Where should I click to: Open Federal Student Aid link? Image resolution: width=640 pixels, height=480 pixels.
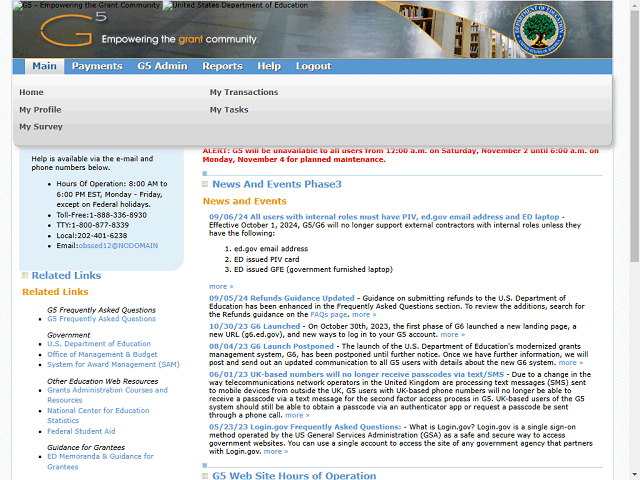click(81, 431)
